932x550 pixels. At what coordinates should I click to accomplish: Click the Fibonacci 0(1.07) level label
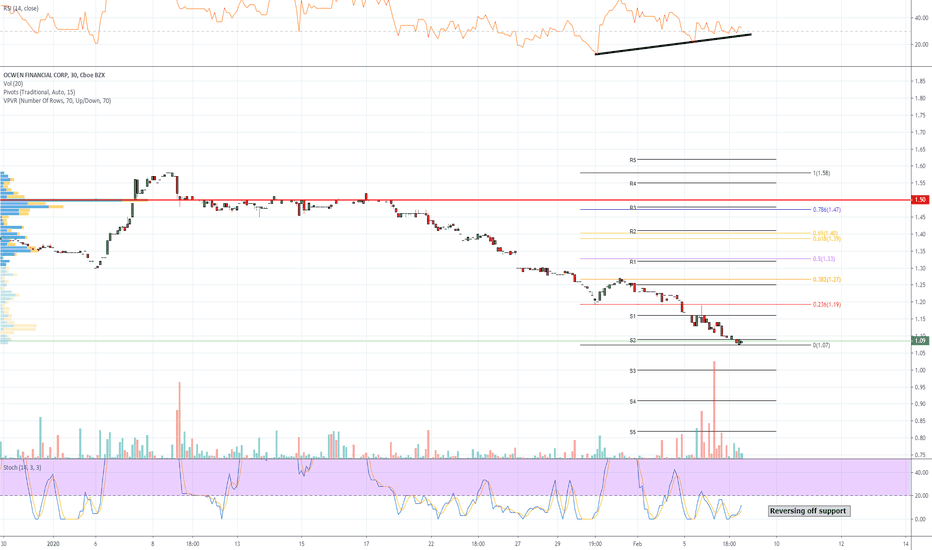(821, 345)
